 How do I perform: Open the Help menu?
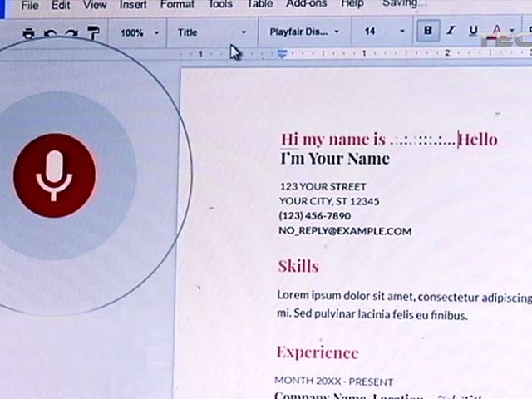pyautogui.click(x=352, y=3)
